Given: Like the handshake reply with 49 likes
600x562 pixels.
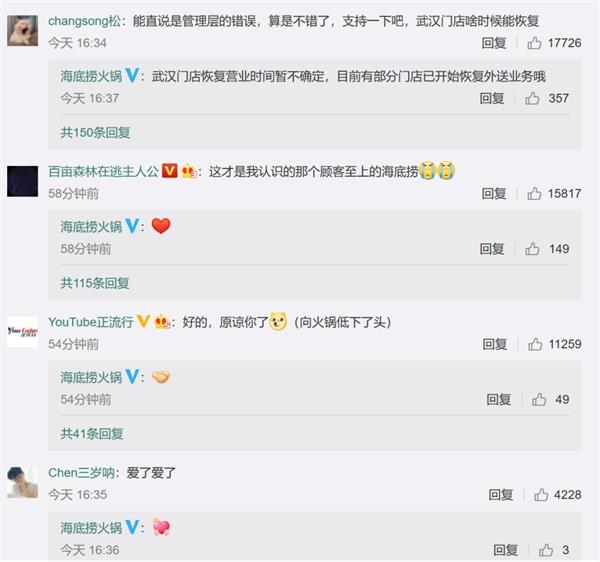Looking at the screenshot, I should coord(538,400).
